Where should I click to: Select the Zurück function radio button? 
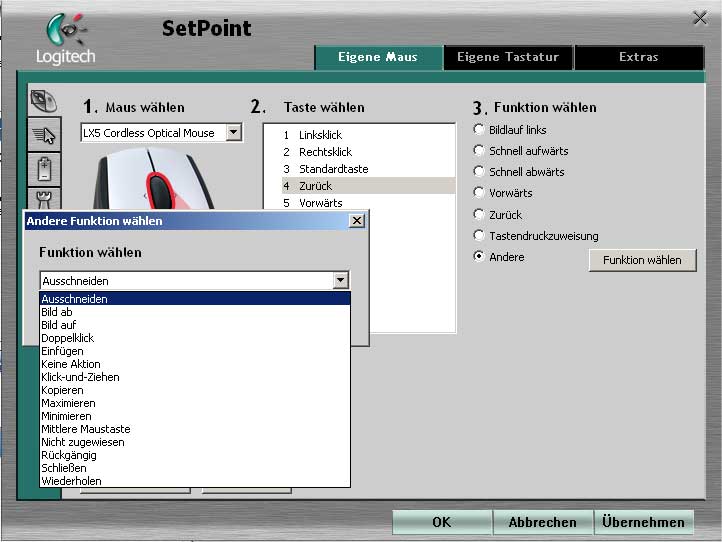pyautogui.click(x=479, y=214)
